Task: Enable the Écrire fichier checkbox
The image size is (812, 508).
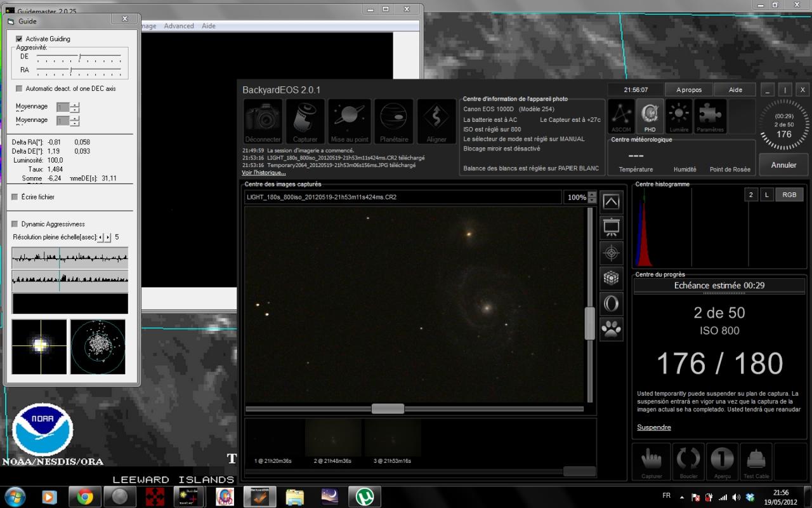Action: pos(15,197)
